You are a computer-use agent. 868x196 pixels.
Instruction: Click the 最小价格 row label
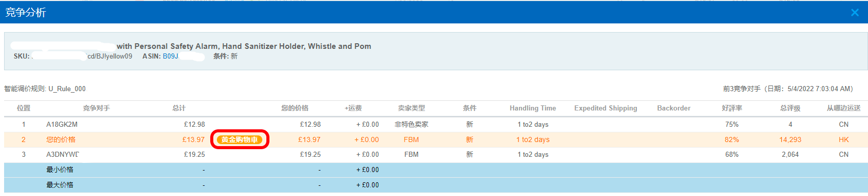click(x=60, y=170)
